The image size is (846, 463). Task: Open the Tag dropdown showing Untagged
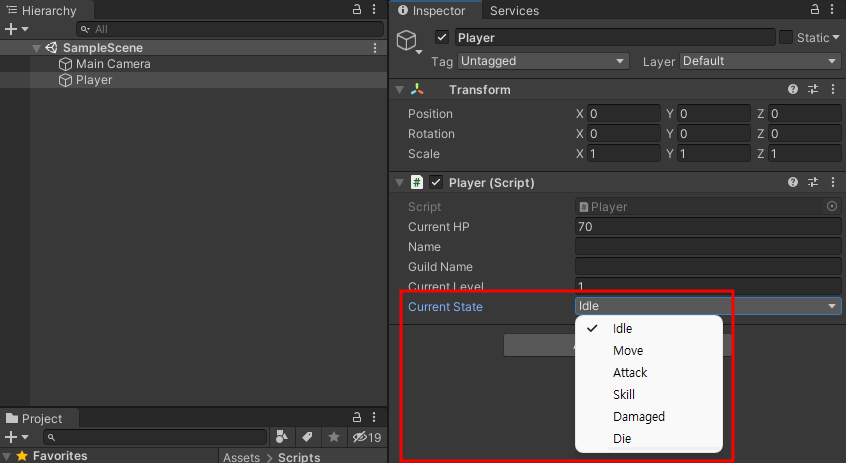[543, 61]
